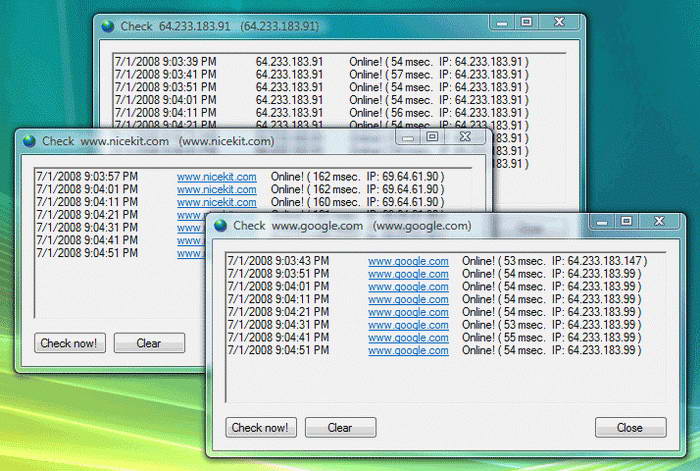The height and width of the screenshot is (471, 700).
Task: Click the globe icon in the nicekit.com window
Action: (29, 142)
